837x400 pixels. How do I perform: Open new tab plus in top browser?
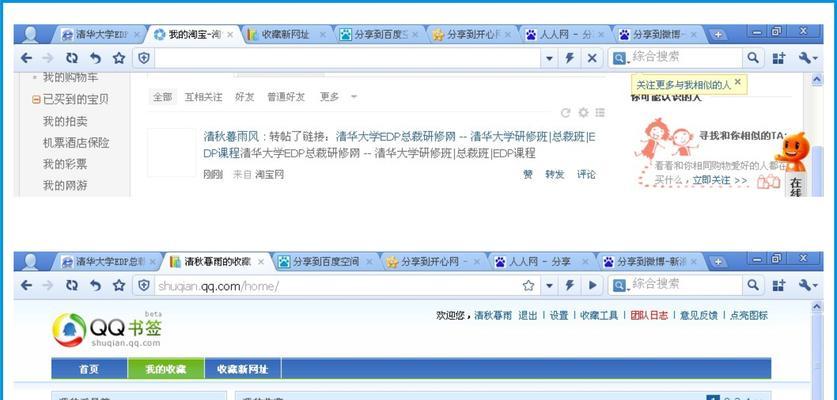tap(718, 35)
